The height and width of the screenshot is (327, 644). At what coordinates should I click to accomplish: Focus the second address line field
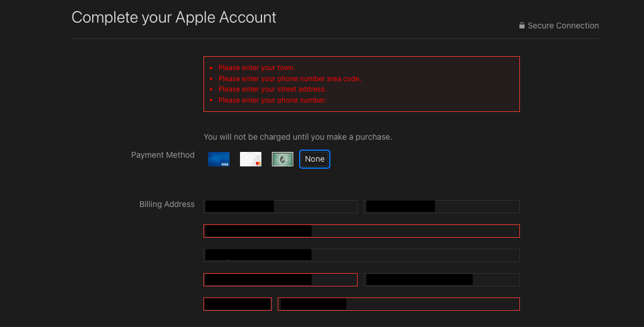[x=361, y=255]
